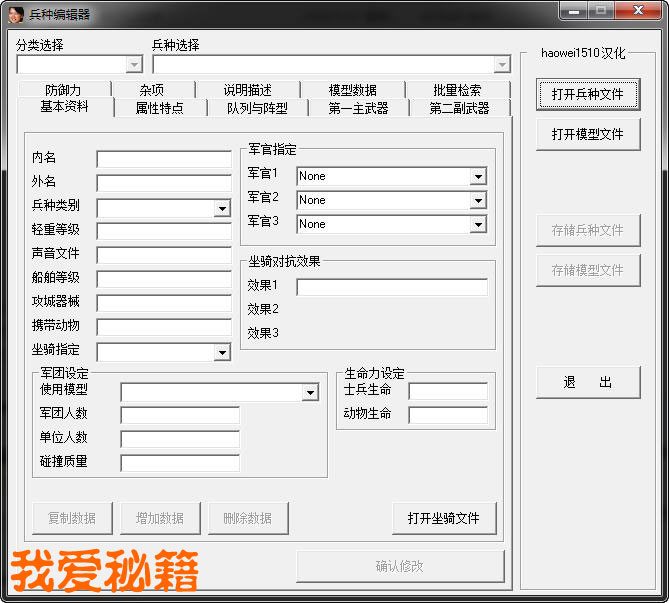Open the 模型数据 tab

[353, 90]
